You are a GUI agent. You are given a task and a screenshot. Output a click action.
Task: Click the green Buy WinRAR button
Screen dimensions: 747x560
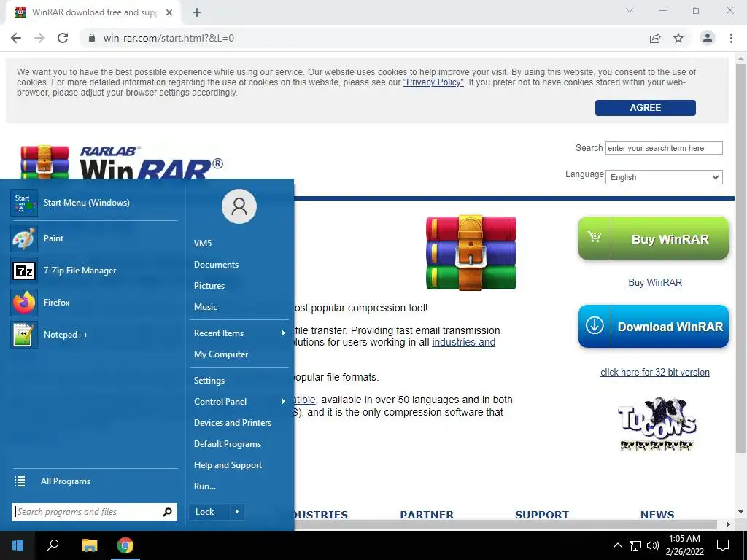tap(654, 238)
